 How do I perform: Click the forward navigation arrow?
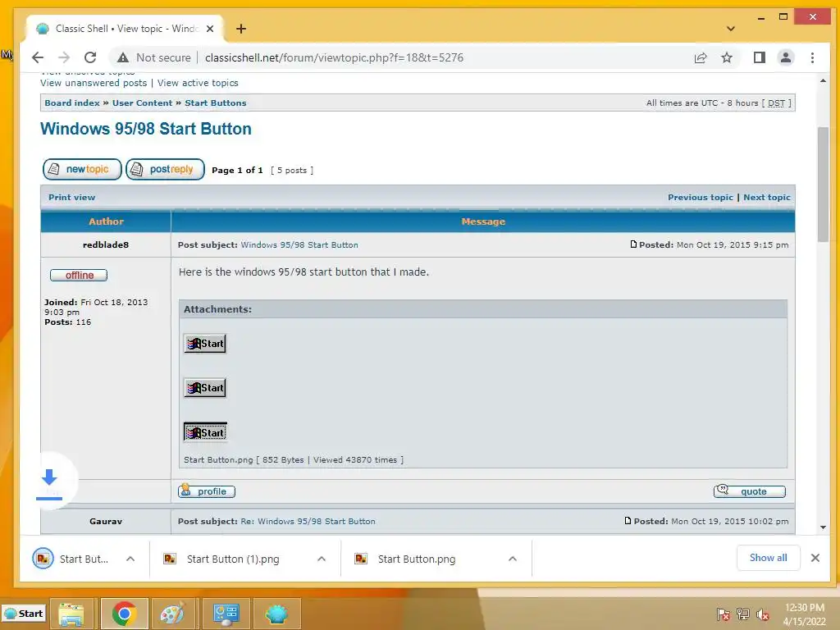(64, 57)
